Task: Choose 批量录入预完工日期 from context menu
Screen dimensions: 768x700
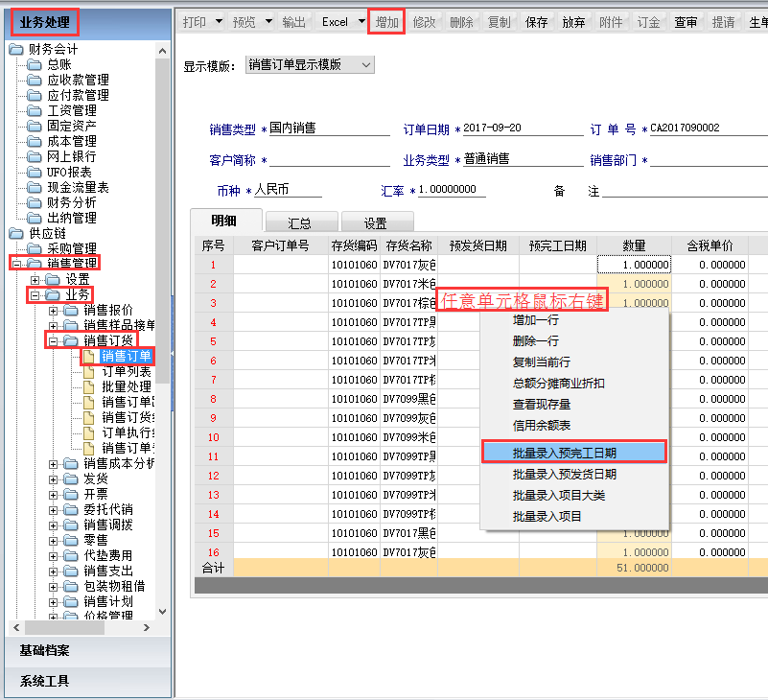Action: 573,452
